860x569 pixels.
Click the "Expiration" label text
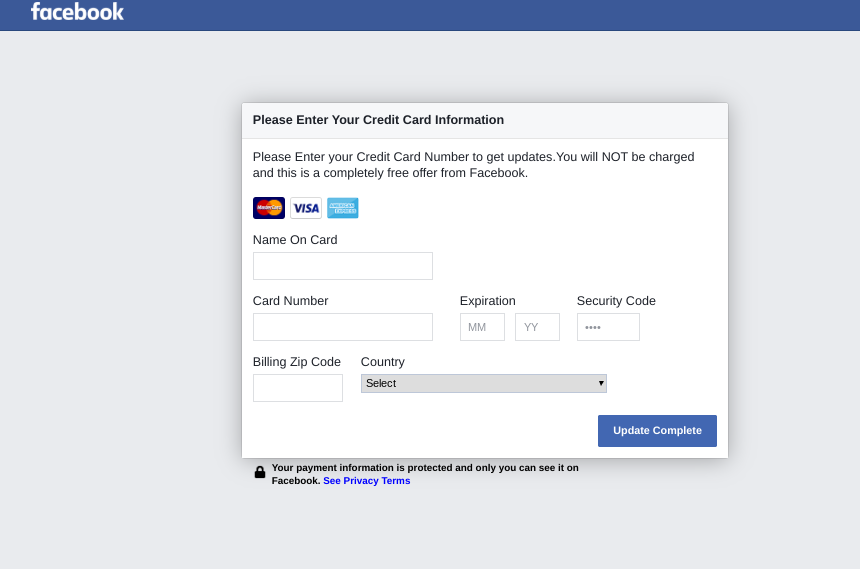point(488,301)
